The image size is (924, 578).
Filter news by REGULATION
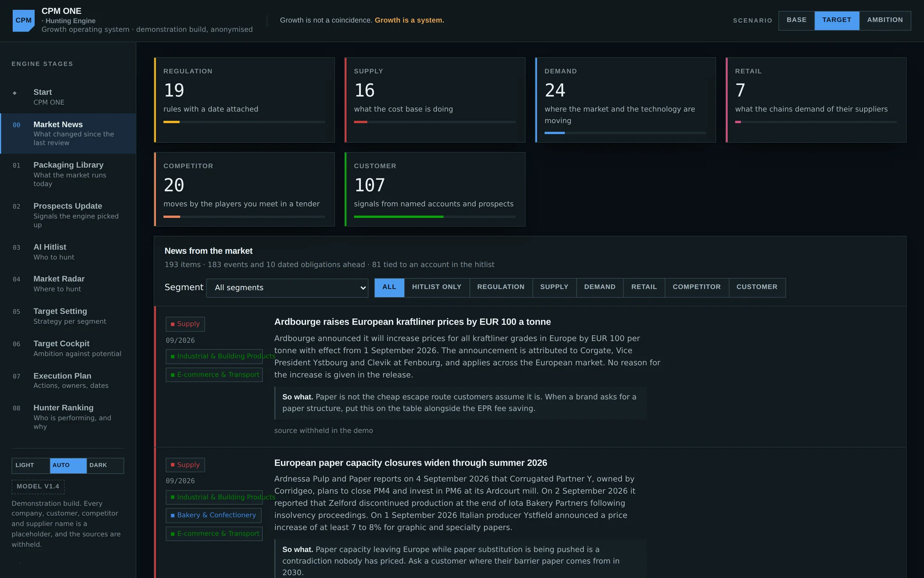[x=501, y=288]
